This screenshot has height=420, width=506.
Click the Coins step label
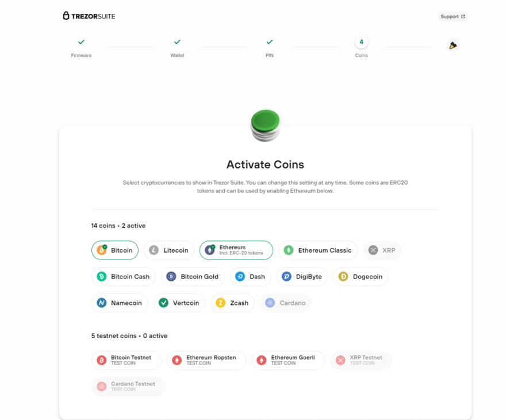[362, 56]
